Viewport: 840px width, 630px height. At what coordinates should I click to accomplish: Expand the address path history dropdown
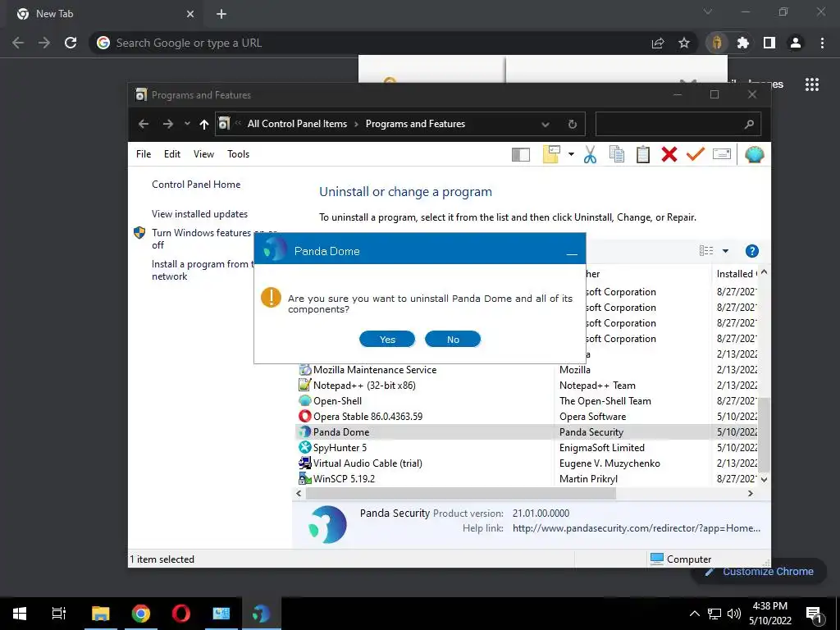pyautogui.click(x=545, y=125)
